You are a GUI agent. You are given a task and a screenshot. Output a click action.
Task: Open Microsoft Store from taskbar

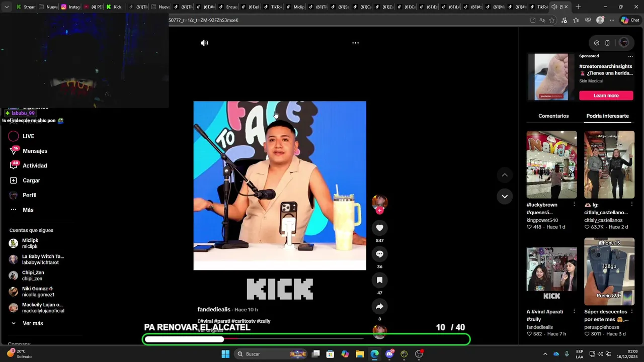[330, 354]
